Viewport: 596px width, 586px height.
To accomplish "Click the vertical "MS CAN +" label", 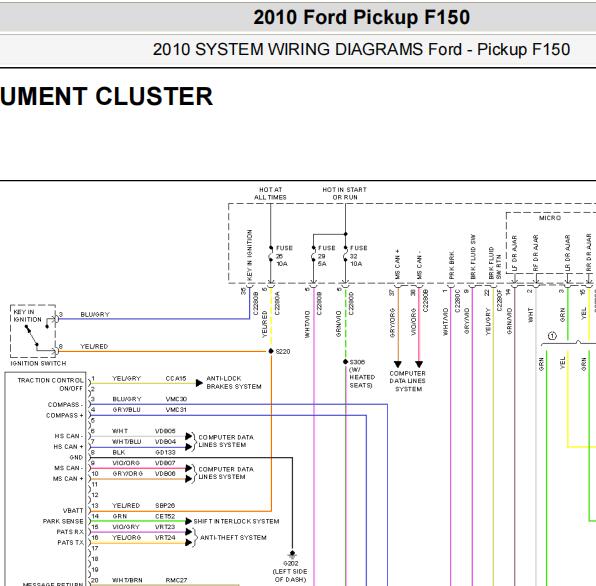I will click(x=398, y=264).
